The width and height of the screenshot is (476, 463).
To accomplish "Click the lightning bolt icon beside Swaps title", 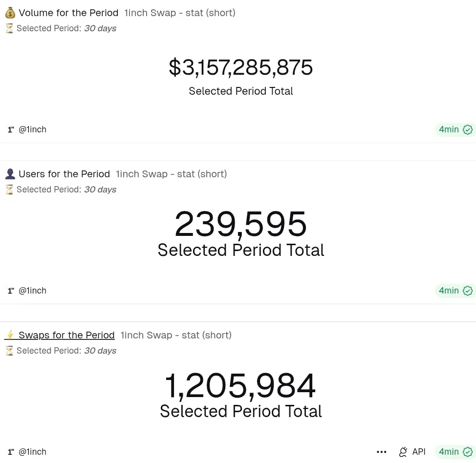I will click(x=10, y=336).
